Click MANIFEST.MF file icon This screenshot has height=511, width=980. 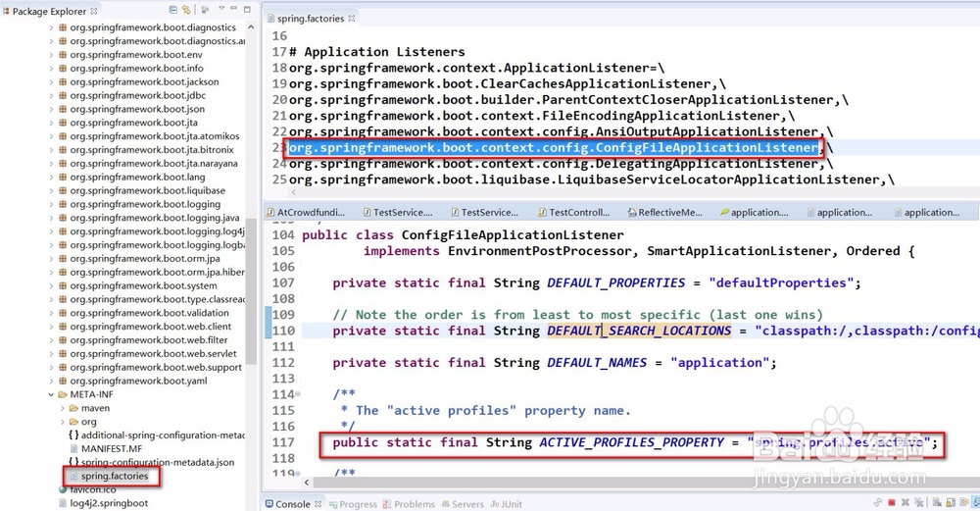click(x=73, y=449)
